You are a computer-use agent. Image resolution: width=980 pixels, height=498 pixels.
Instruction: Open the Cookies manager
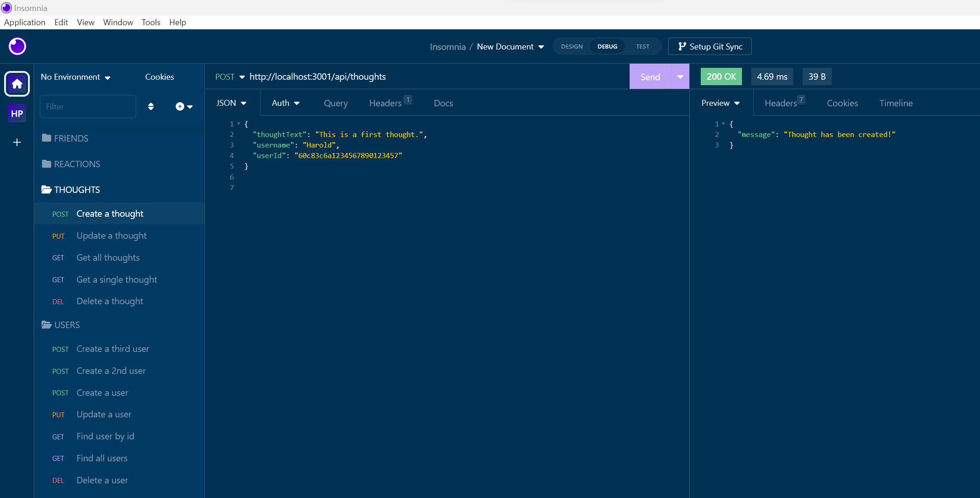point(159,77)
